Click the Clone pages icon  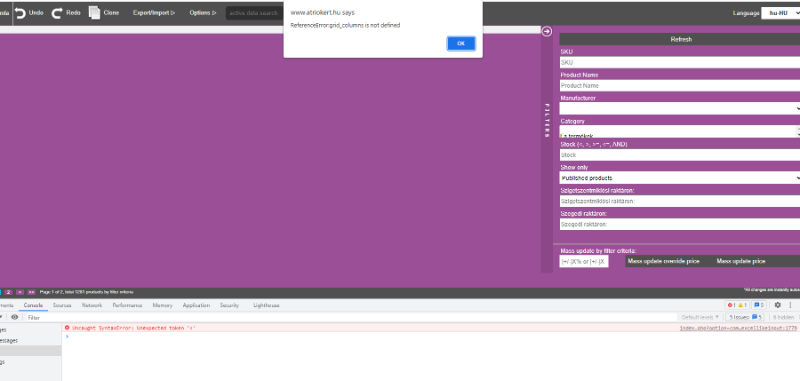pos(94,13)
